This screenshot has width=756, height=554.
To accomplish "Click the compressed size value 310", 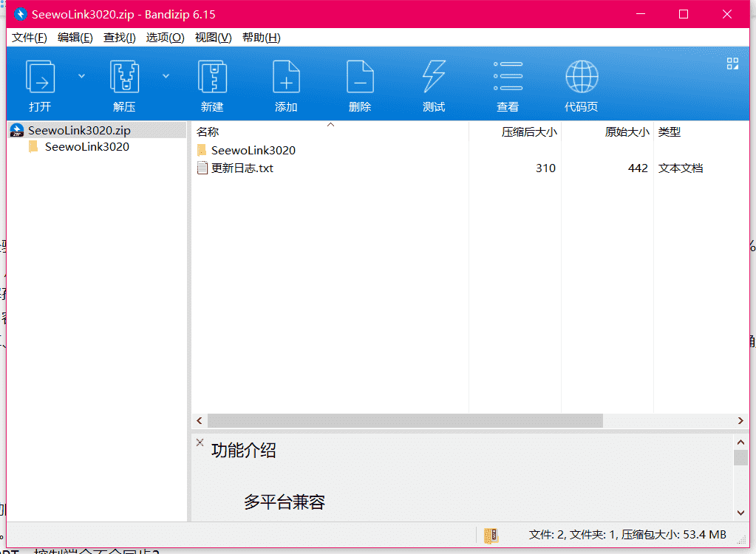I will [546, 168].
